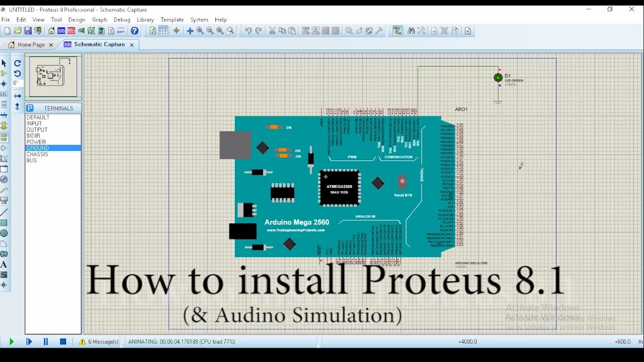Redo the last undone action
The height and width of the screenshot is (362, 644).
pos(259,31)
